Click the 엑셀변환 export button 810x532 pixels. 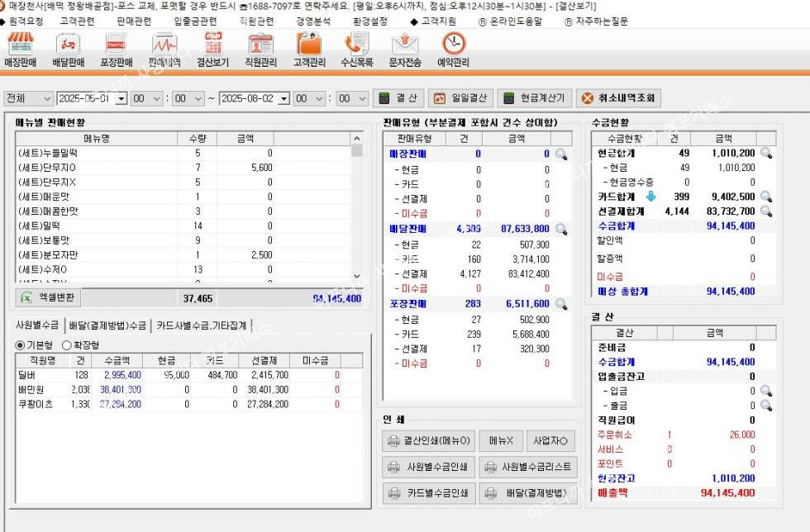point(47,297)
